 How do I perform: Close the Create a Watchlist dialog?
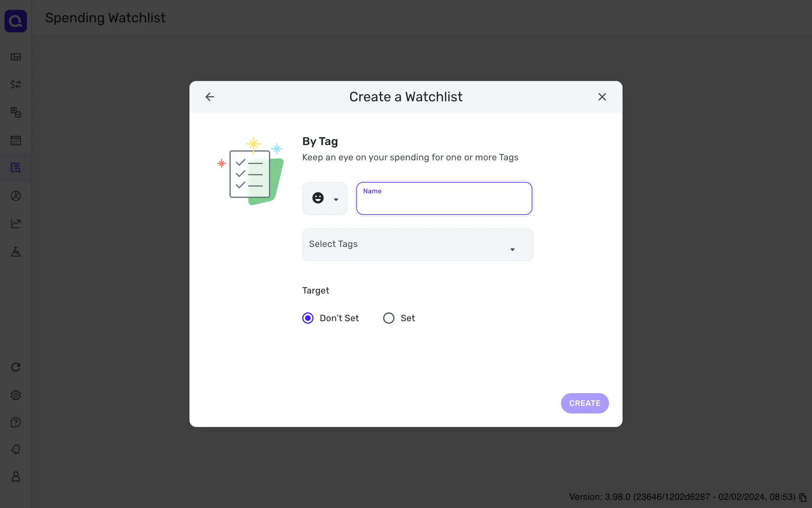click(602, 97)
